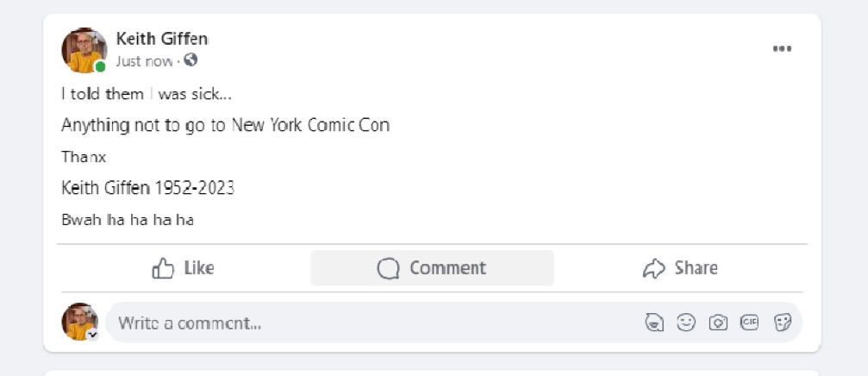The width and height of the screenshot is (868, 376).
Task: Insert an avatar sticker in comment
Action: pos(655,323)
